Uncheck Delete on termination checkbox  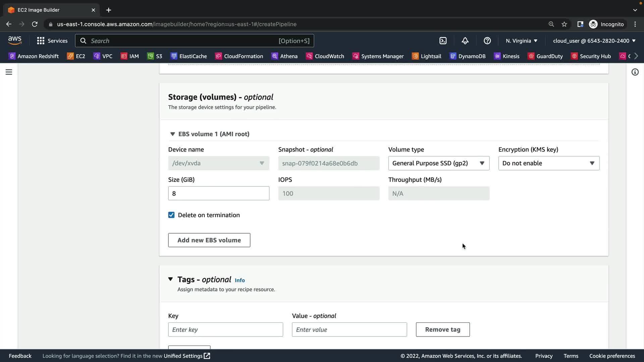171,215
